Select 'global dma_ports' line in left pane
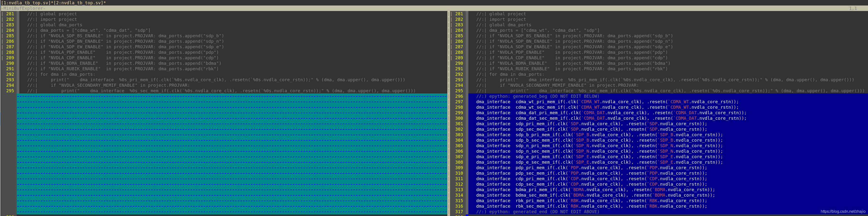 tap(55, 25)
